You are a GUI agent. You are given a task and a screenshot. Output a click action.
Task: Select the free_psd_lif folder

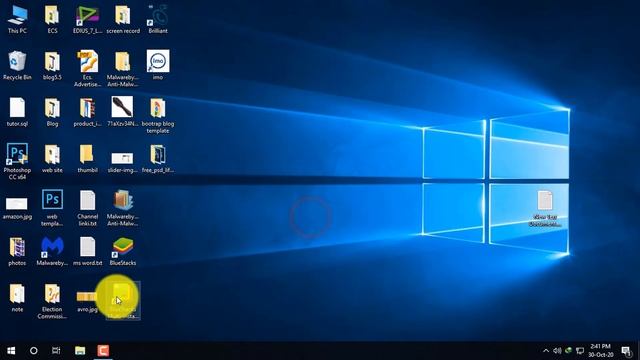158,158
